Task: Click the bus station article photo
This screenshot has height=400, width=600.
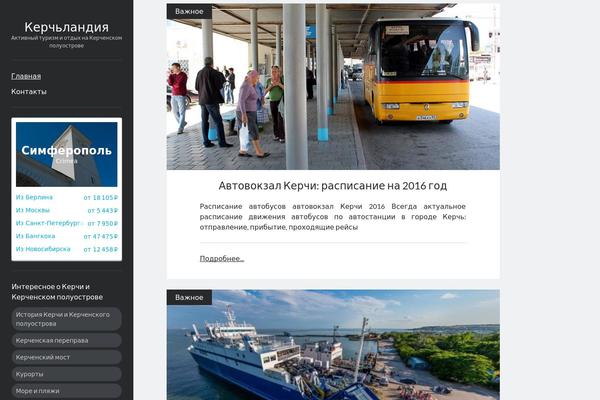Action: pos(333,87)
